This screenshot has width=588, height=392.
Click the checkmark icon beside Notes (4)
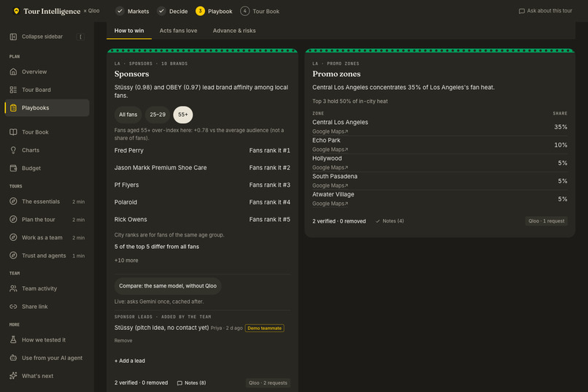click(x=378, y=221)
